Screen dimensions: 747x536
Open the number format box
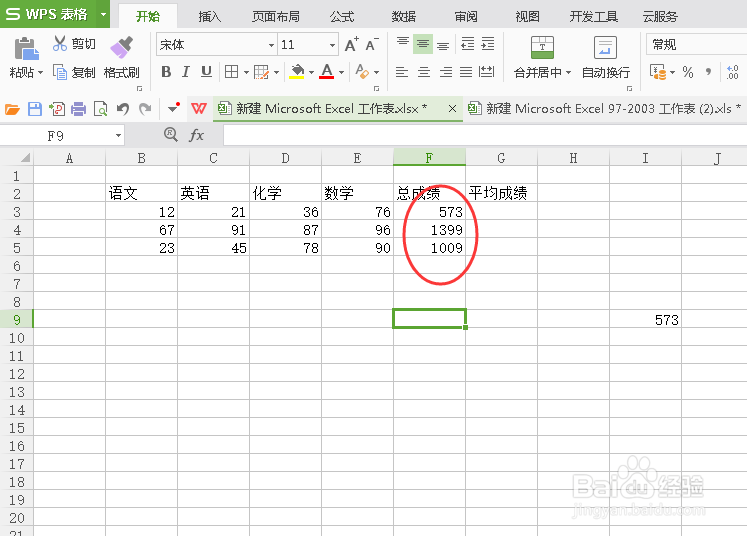pyautogui.click(x=696, y=44)
